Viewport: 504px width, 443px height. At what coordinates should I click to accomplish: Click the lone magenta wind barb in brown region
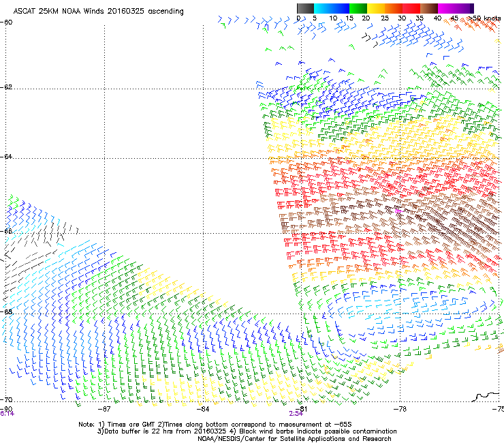[398, 211]
